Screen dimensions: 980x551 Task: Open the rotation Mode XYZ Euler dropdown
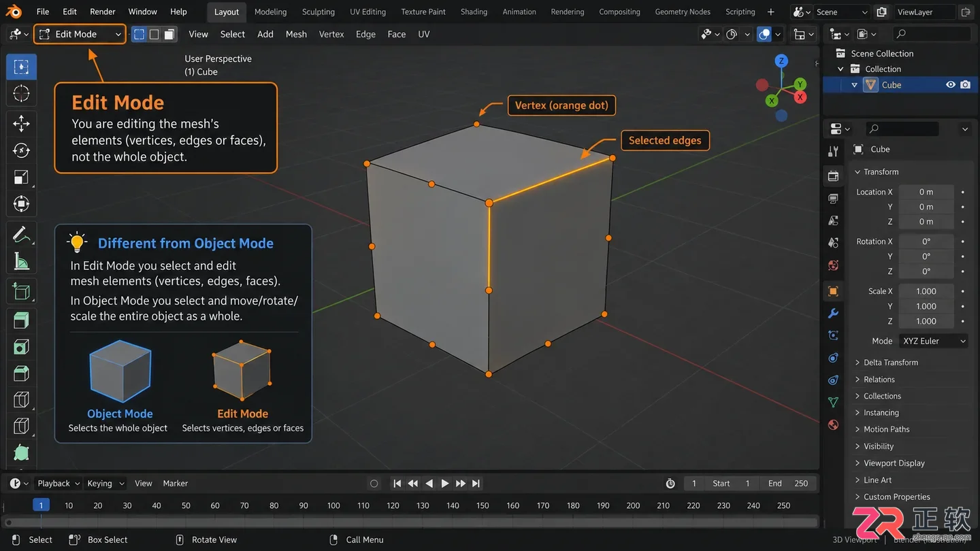pyautogui.click(x=934, y=341)
